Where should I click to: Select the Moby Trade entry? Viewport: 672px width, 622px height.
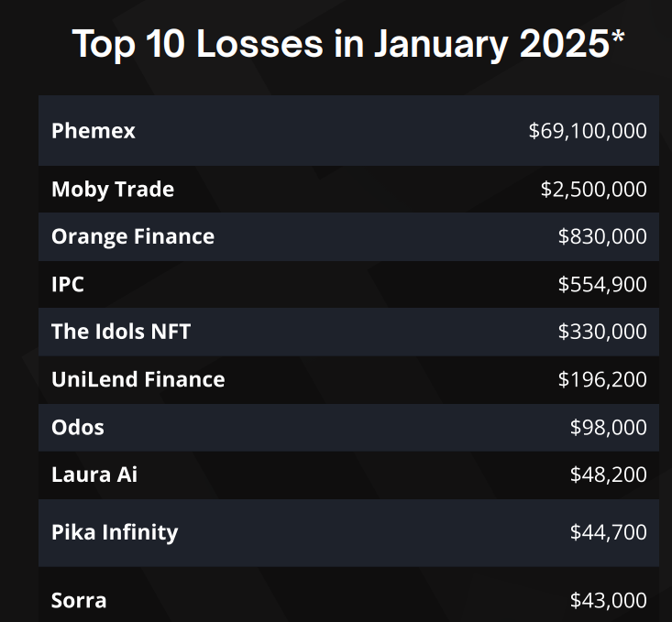(x=113, y=190)
